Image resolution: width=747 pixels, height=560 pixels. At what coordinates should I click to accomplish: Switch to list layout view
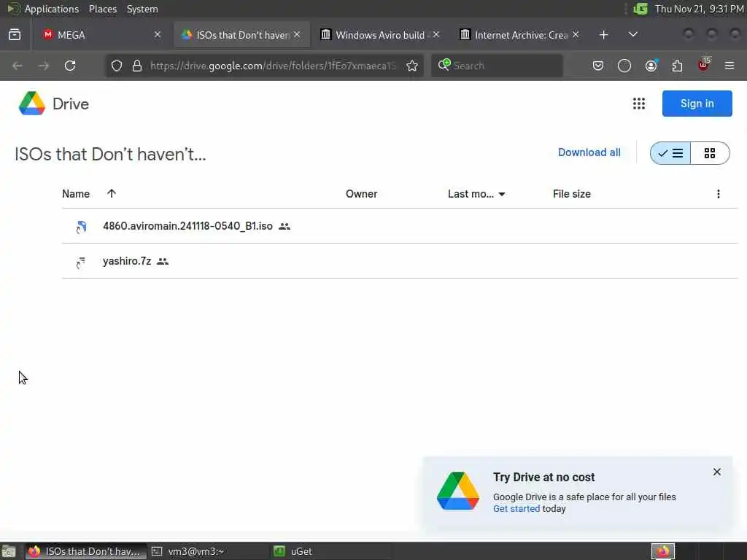point(670,153)
